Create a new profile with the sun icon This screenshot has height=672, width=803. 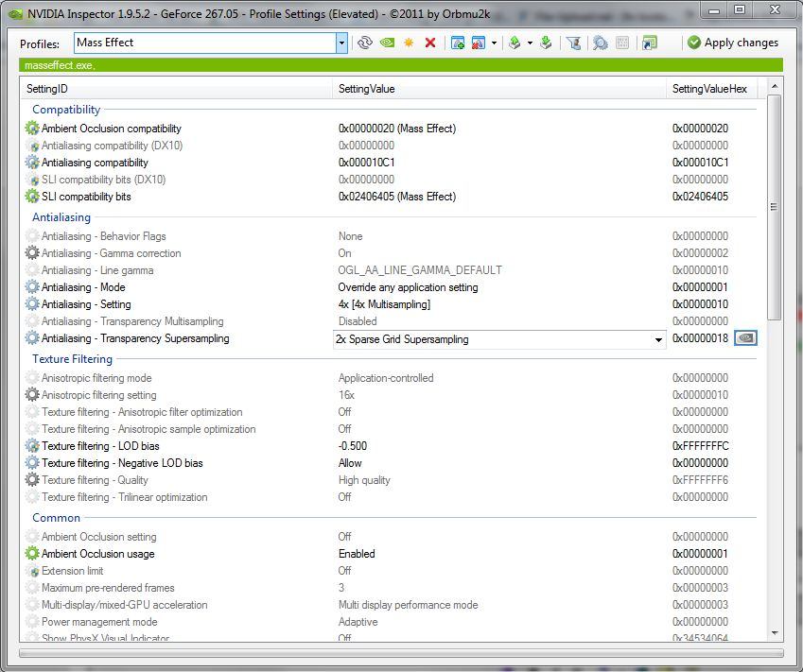(409, 43)
